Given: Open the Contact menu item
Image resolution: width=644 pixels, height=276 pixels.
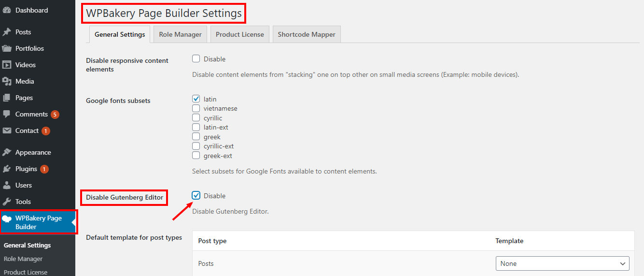Looking at the screenshot, I should 27,131.
